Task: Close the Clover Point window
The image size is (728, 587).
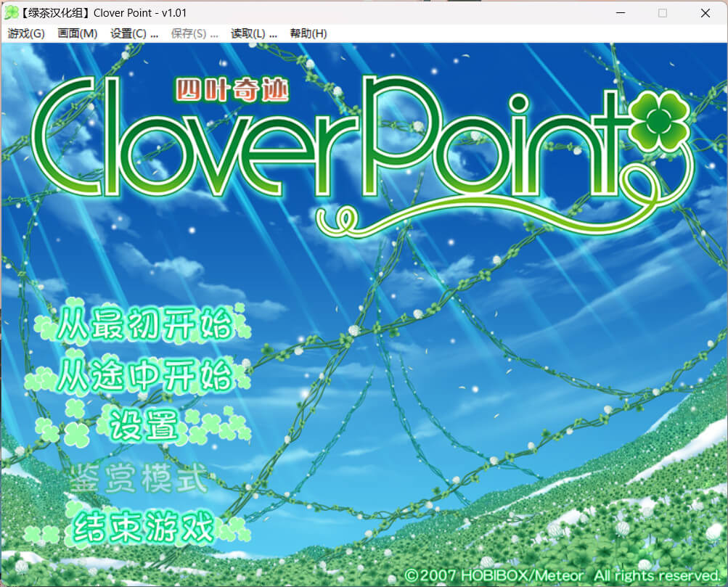Action: pyautogui.click(x=705, y=13)
